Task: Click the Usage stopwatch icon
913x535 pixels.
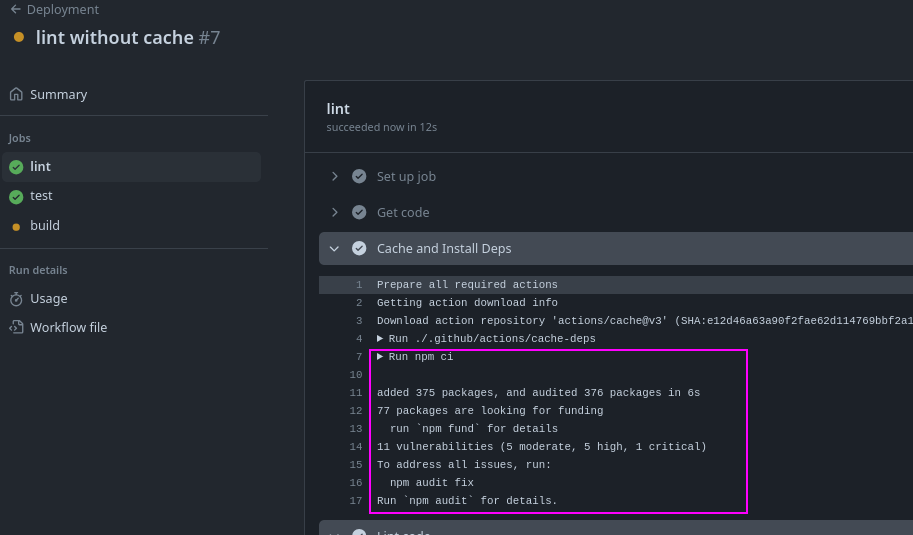Action: (x=16, y=299)
